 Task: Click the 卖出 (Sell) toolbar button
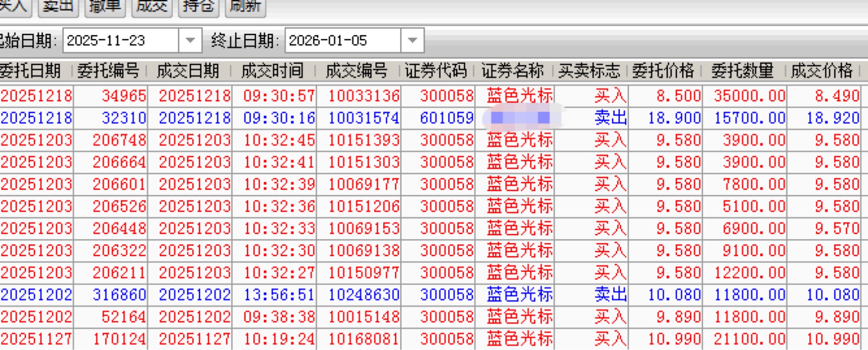tap(58, 7)
